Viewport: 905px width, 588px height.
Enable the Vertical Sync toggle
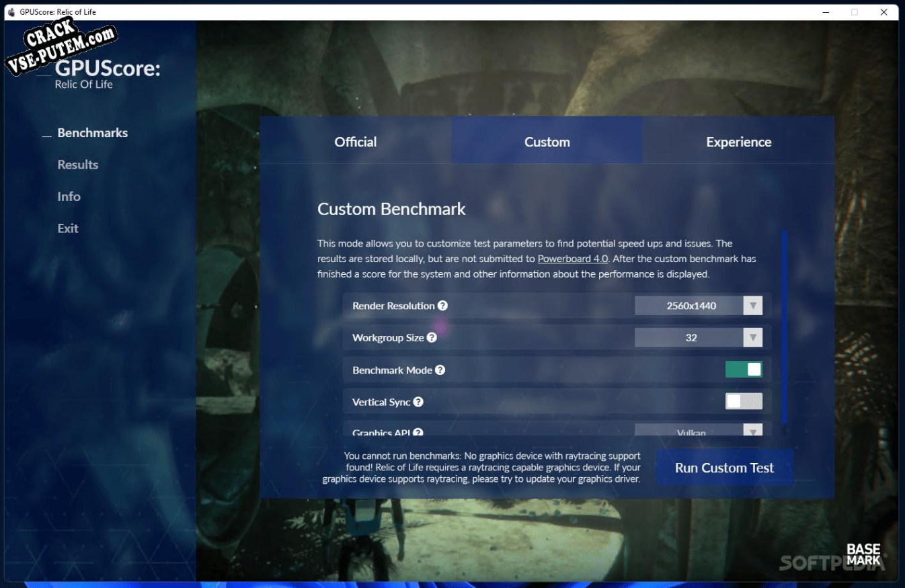pyautogui.click(x=744, y=402)
